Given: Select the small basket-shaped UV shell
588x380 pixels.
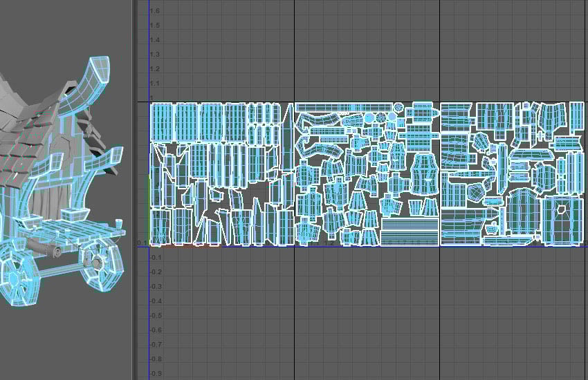Looking at the screenshot, I should (x=492, y=227).
